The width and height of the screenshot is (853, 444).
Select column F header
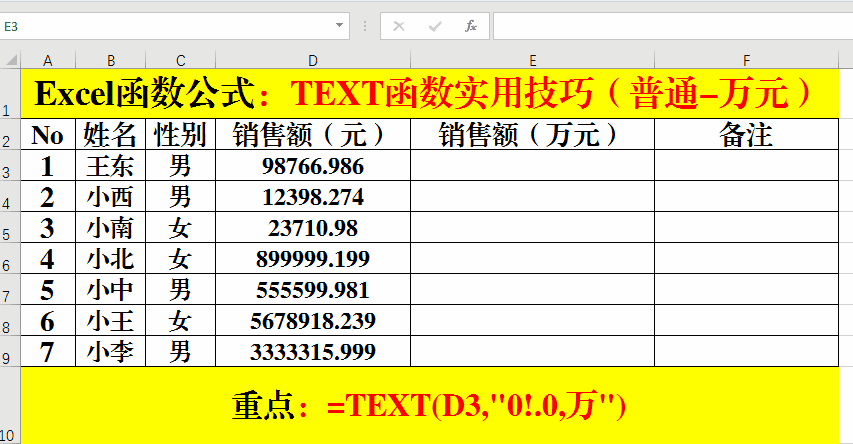[x=746, y=60]
